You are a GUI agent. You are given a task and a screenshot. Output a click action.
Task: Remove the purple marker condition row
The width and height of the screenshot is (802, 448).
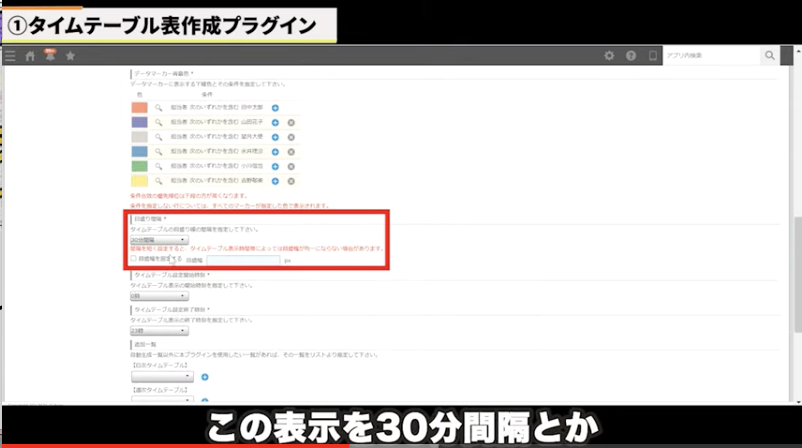tap(291, 122)
